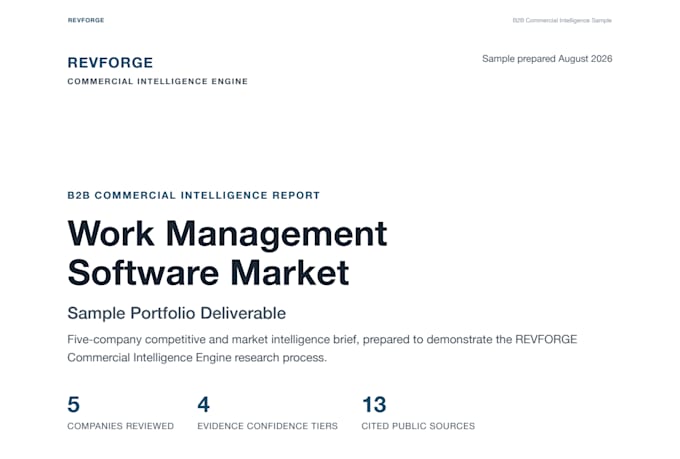Click 'Commercial Intelligence Engine research process' line
Image resolution: width=680 pixels, height=459 pixels.
[x=197, y=357]
